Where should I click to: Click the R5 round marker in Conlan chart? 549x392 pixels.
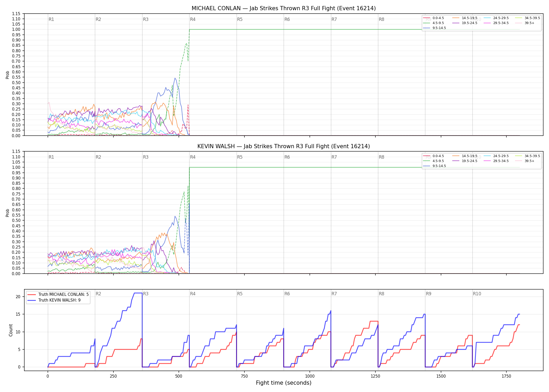pos(240,19)
